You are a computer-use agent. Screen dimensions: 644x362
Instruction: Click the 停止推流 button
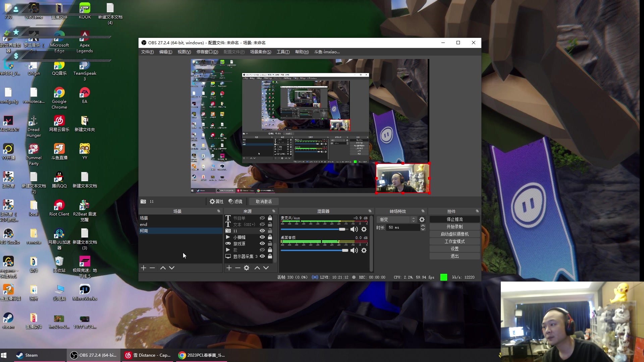(454, 219)
